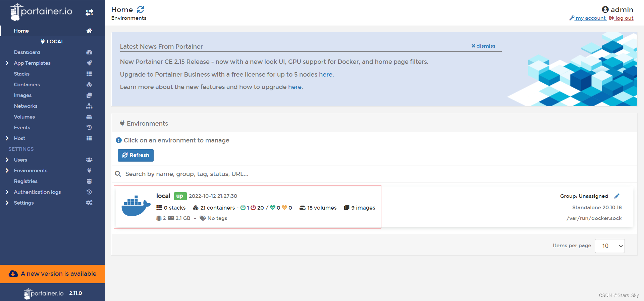Screen dimensions: 644x301
Task: Click the Volumes drive icon
Action: coord(89,117)
